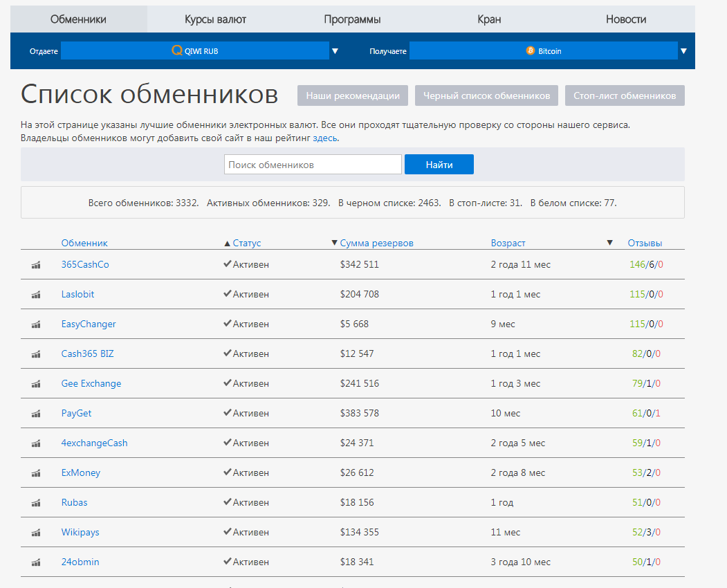Click the Bitcoin icon in the Получаете field
The image size is (727, 588).
coord(531,50)
